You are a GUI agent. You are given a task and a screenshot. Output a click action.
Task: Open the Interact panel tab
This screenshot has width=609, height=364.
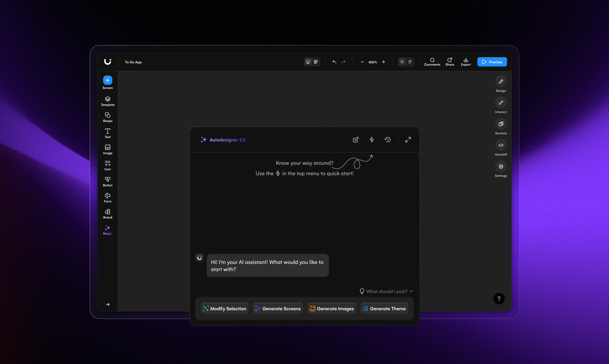point(501,103)
